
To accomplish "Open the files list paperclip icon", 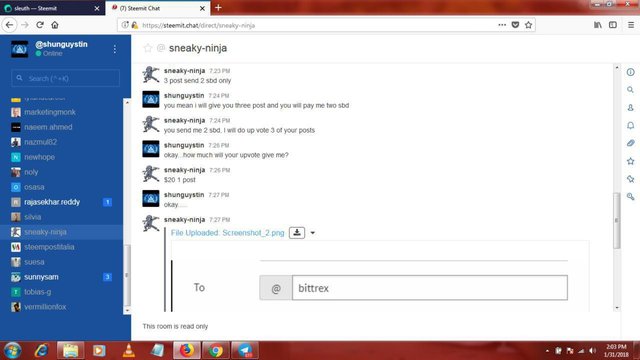I will click(631, 143).
